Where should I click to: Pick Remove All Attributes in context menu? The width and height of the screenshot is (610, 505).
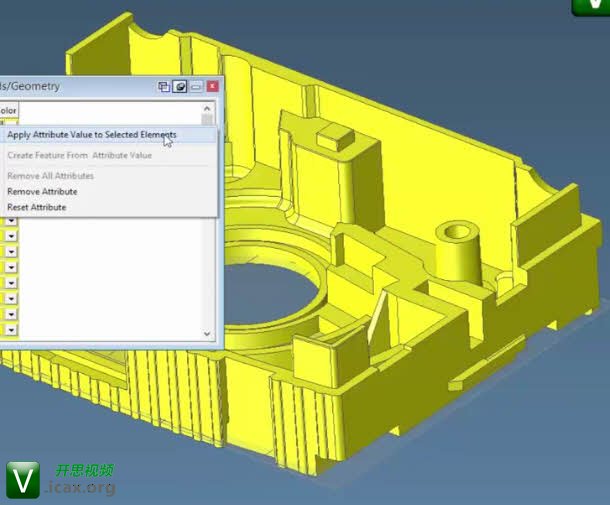[x=51, y=176]
